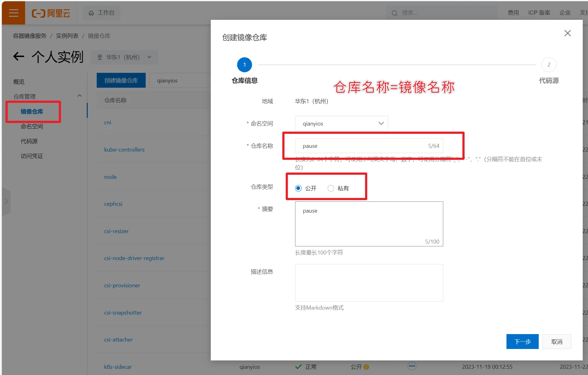Open the 命名空间 qianyios dropdown
Screen dimensions: 588x375
pyautogui.click(x=341, y=123)
